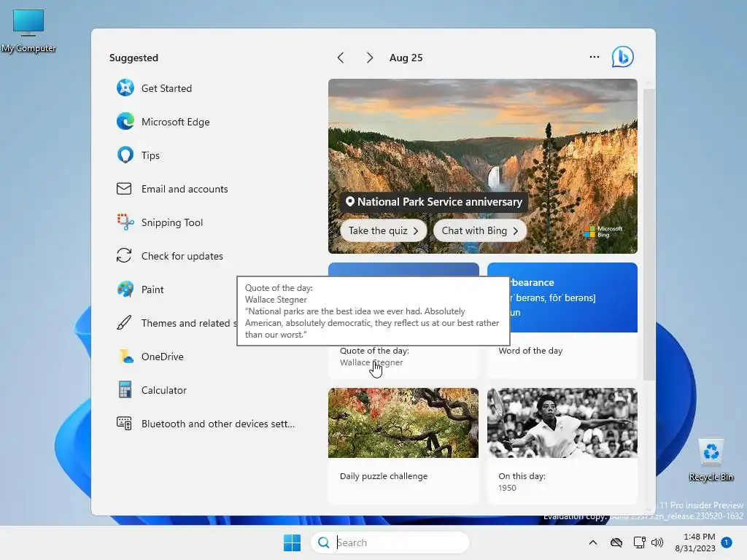This screenshot has width=747, height=560.
Task: Click the Microsoft Bing logo on the image
Action: [x=603, y=231]
